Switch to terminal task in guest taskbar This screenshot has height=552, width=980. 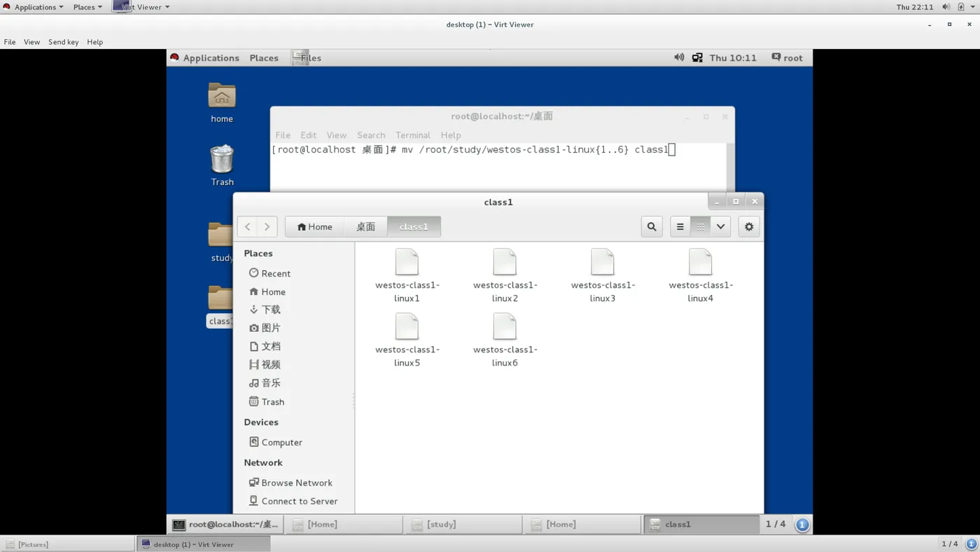226,524
